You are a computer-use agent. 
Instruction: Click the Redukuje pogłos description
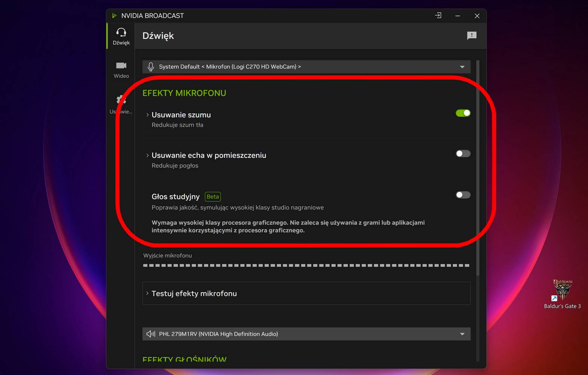pos(175,165)
